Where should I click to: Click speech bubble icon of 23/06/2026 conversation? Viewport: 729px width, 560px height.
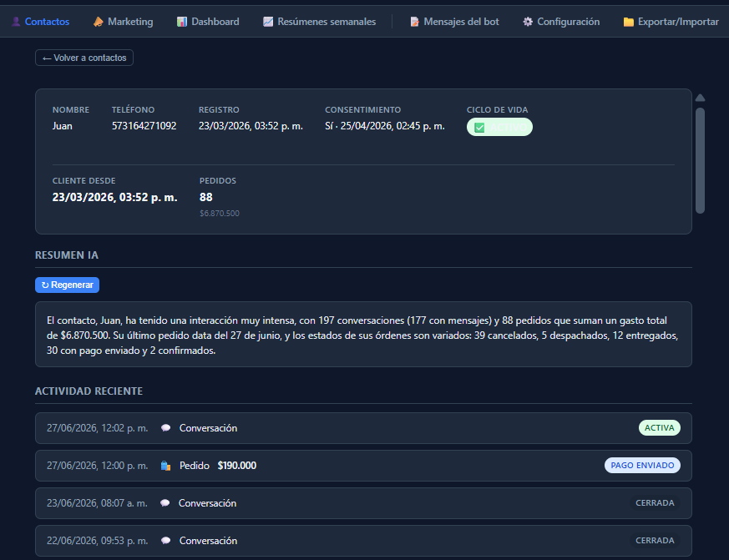(165, 503)
